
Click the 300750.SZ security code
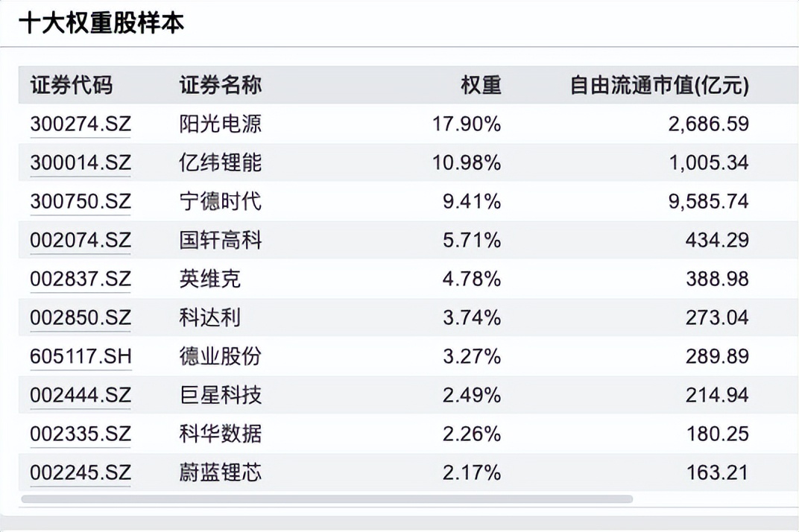(x=80, y=201)
